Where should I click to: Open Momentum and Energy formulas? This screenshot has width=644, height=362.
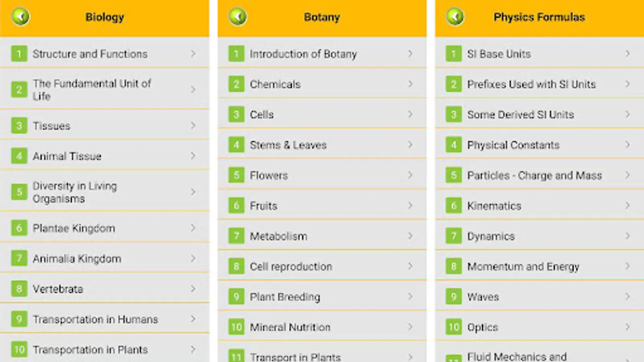tap(523, 266)
